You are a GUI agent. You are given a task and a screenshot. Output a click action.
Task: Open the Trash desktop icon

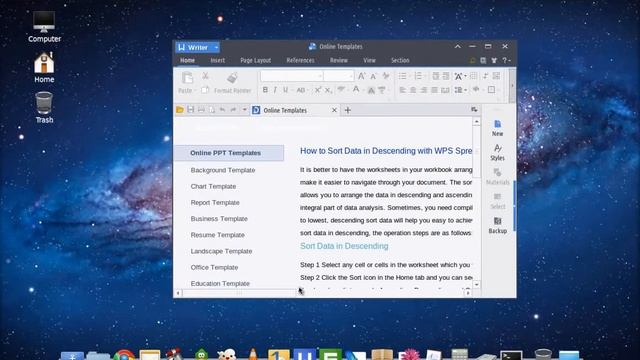tap(44, 108)
